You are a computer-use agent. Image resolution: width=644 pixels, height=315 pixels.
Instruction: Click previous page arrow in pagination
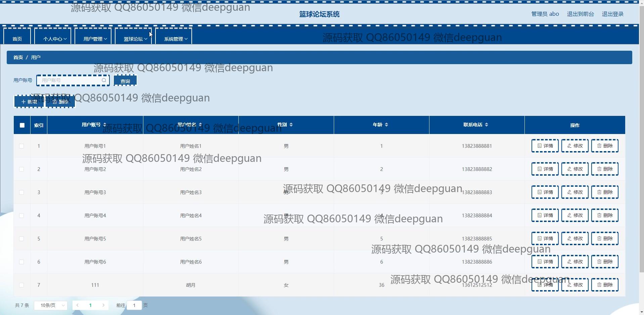[78, 305]
